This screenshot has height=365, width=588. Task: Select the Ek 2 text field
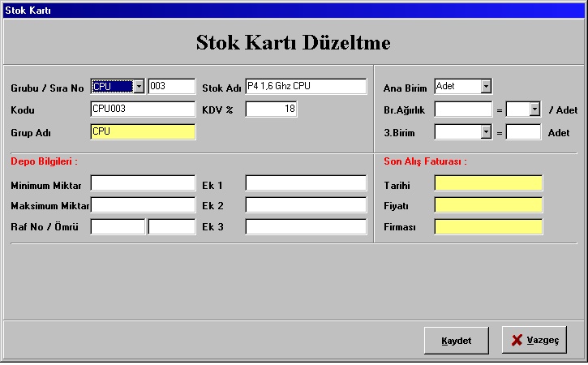coord(306,205)
